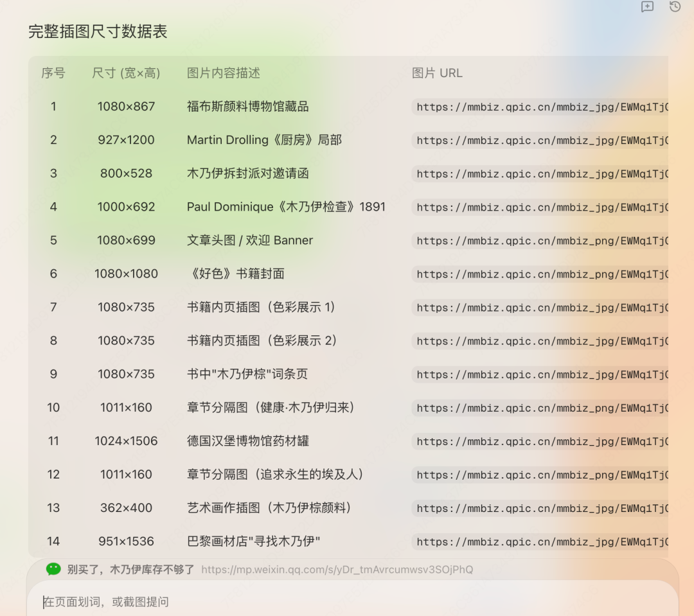Viewport: 694px width, 616px height.
Task: Open the chat history clock icon
Action: point(675,6)
